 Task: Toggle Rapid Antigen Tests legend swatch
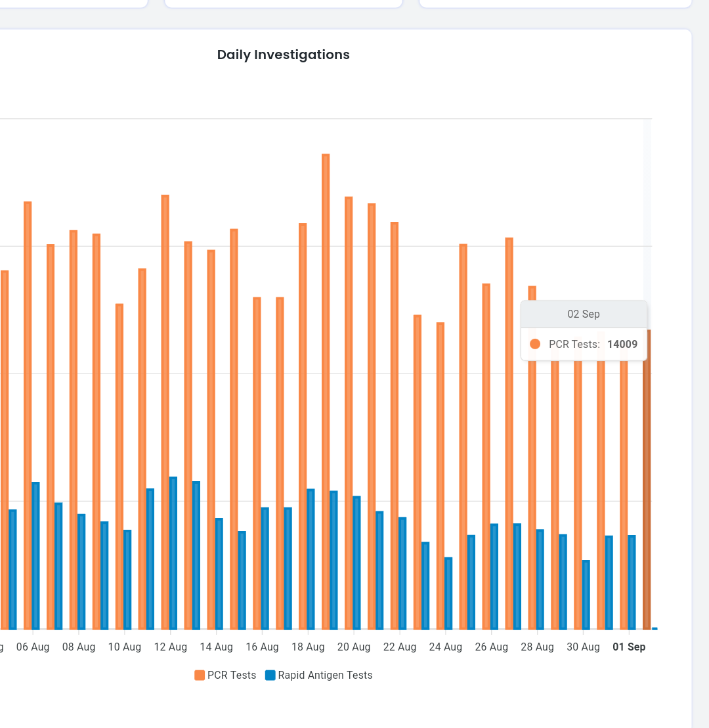click(270, 675)
